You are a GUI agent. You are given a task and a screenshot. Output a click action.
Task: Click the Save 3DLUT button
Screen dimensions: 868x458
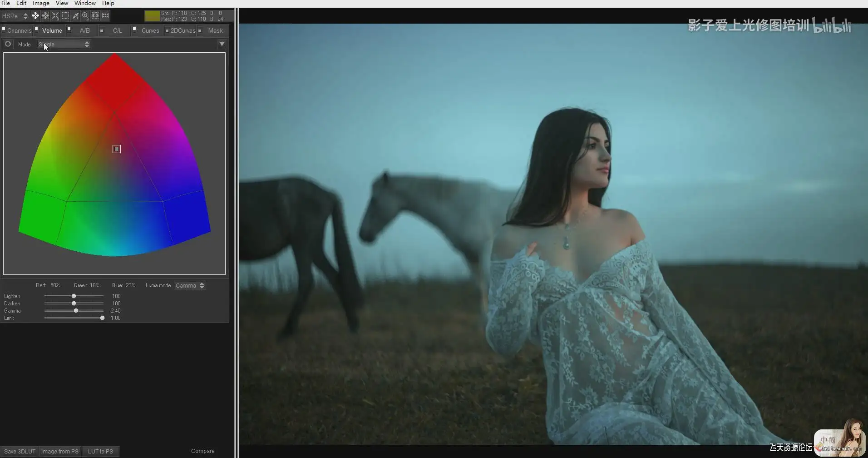[x=20, y=451]
